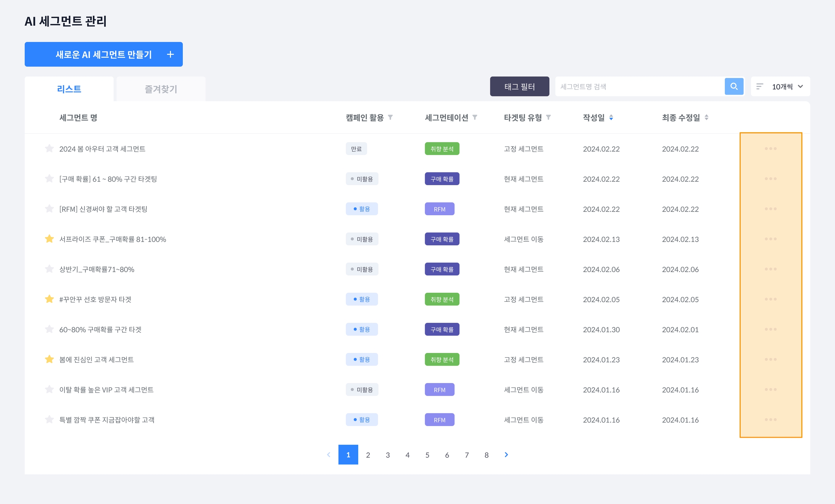
Task: Click the magnifier search icon button
Action: pos(734,86)
